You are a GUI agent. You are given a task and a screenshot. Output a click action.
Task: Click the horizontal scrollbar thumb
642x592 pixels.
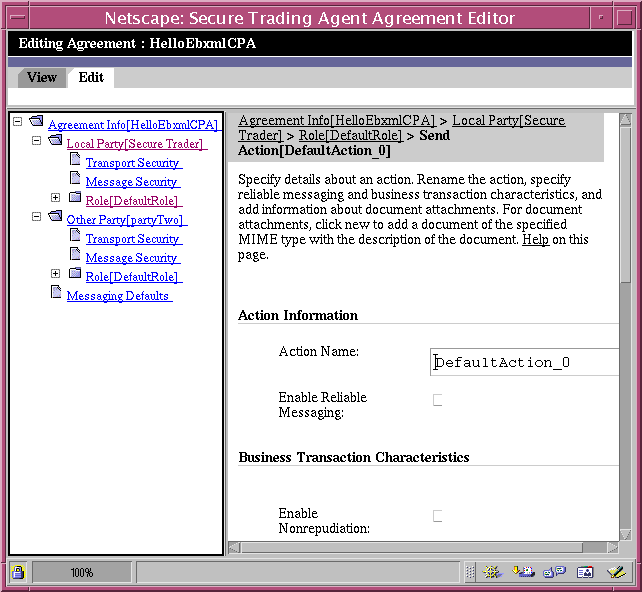(x=411, y=547)
